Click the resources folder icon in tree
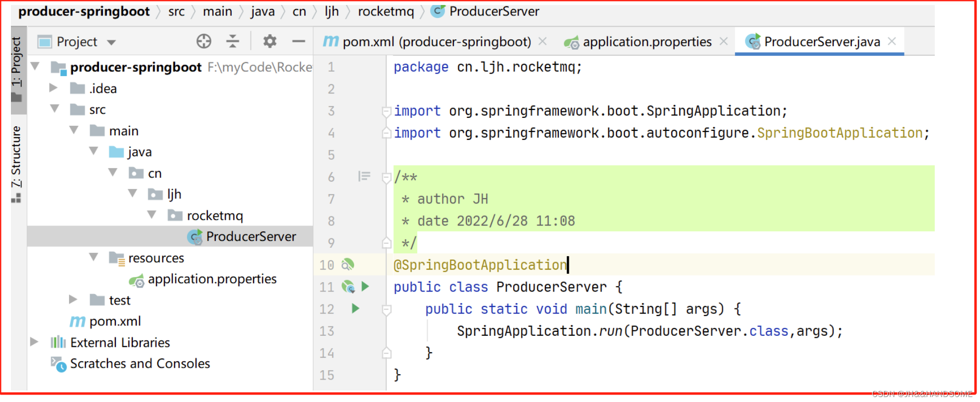The height and width of the screenshot is (402, 980). [x=116, y=258]
